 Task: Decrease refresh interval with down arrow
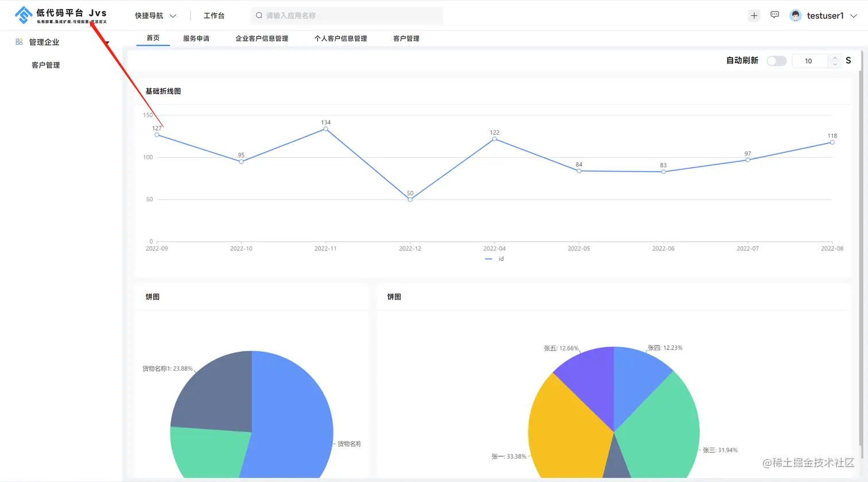pos(835,64)
